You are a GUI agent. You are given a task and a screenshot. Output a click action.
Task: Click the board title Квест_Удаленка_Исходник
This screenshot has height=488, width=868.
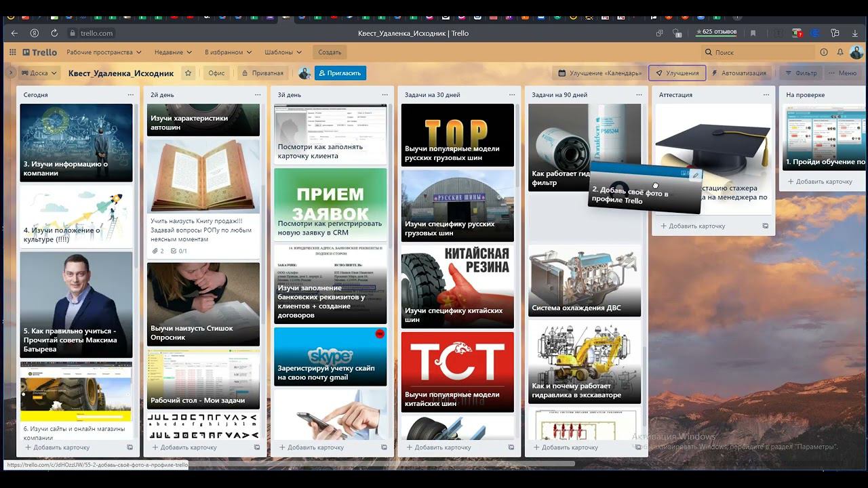[x=121, y=73]
